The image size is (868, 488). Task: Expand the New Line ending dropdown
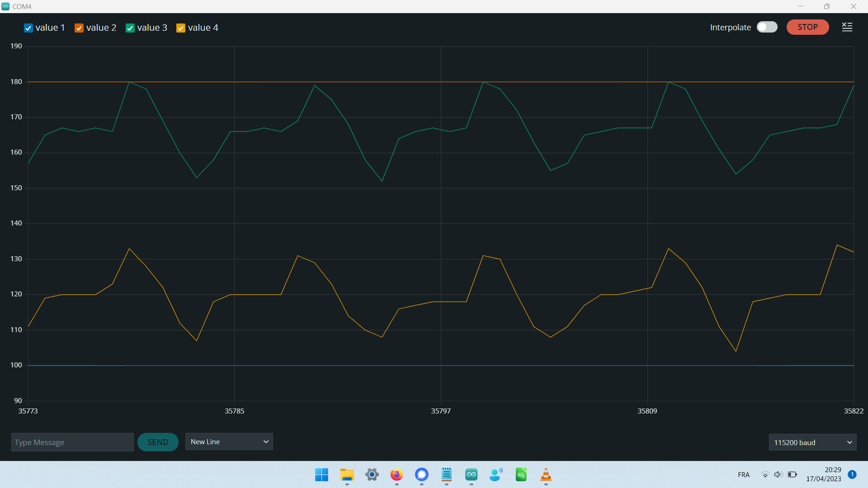pos(229,441)
